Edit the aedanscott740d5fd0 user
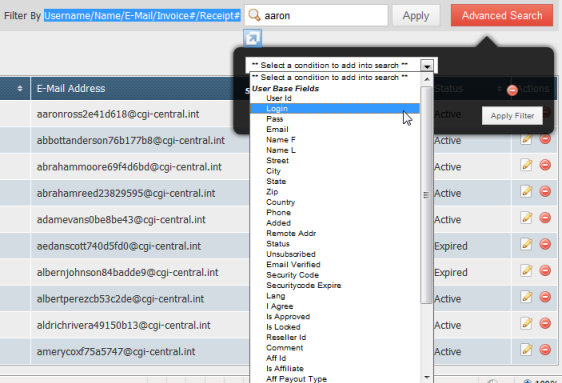Viewport: 562px width, 383px height. (x=526, y=244)
